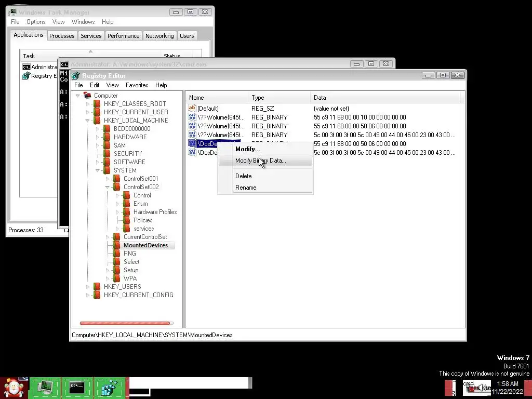The width and height of the screenshot is (532, 399).
Task: Select the WPA tree key
Action: click(130, 278)
